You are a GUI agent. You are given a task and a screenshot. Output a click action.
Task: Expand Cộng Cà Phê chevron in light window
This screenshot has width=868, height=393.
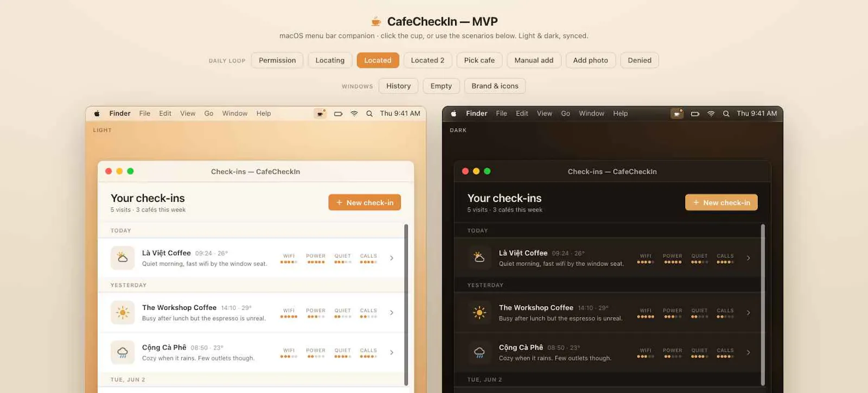tap(392, 352)
